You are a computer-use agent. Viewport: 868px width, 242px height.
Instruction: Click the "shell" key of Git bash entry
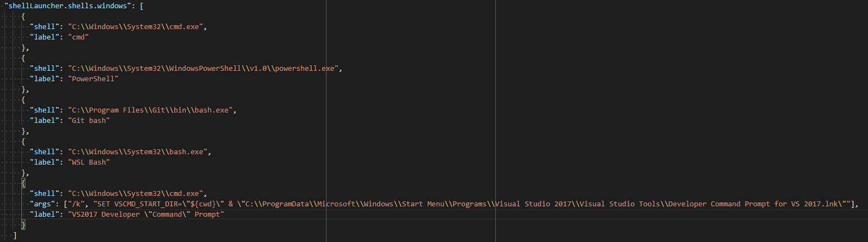(45, 110)
